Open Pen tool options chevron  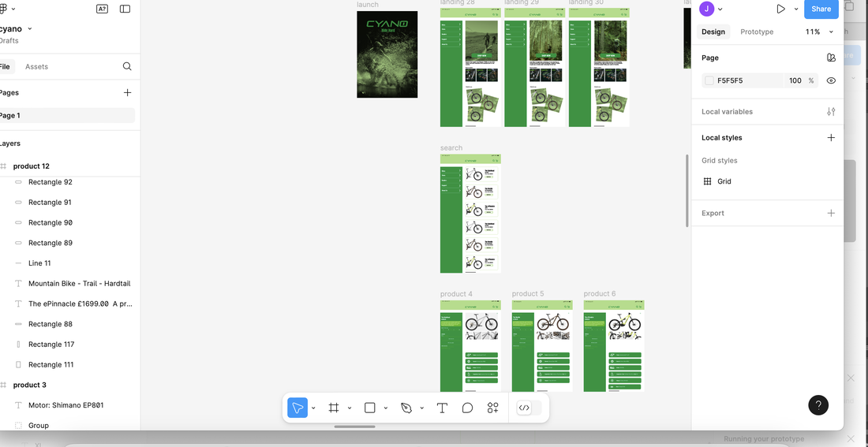[422, 408]
